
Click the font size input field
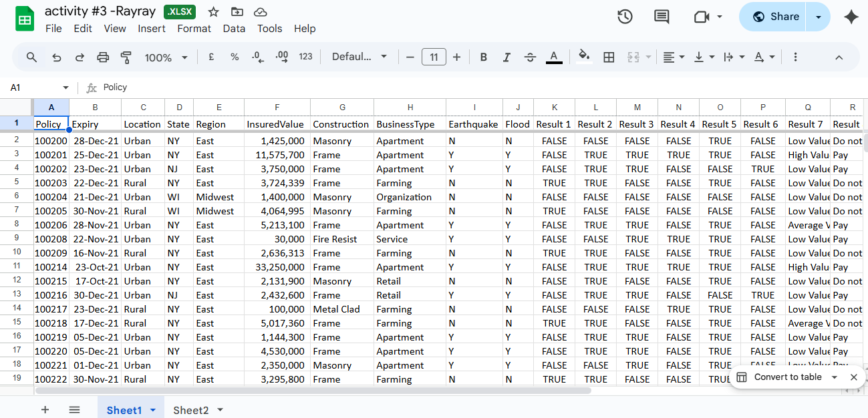[x=434, y=57]
